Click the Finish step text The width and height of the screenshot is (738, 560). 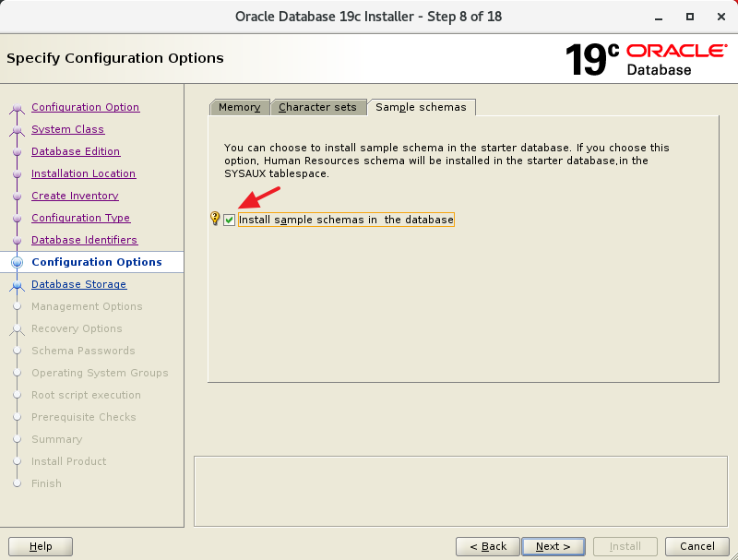(x=47, y=483)
